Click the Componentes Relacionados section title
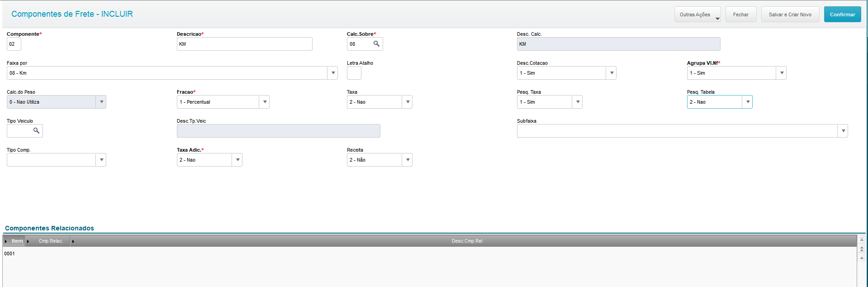The width and height of the screenshot is (868, 287). [49, 228]
